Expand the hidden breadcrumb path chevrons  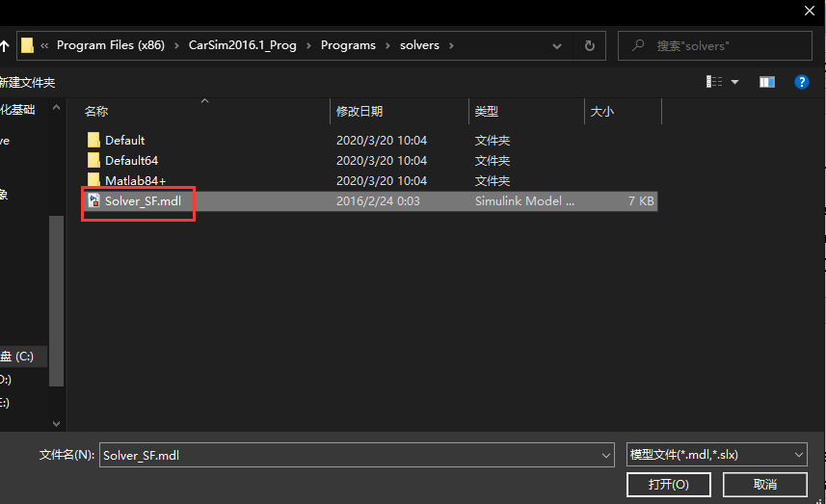coord(44,46)
